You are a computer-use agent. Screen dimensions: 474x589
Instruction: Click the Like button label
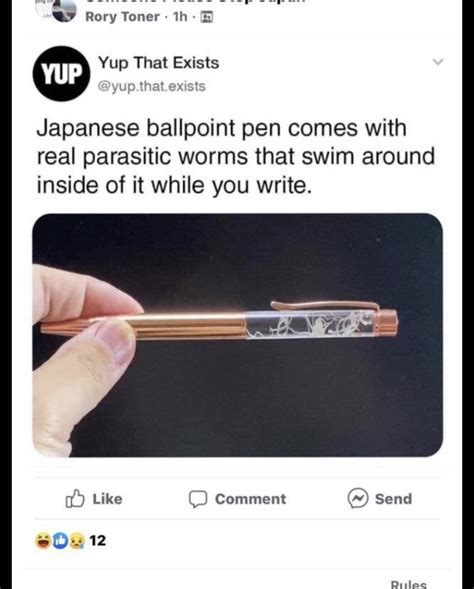click(x=107, y=499)
